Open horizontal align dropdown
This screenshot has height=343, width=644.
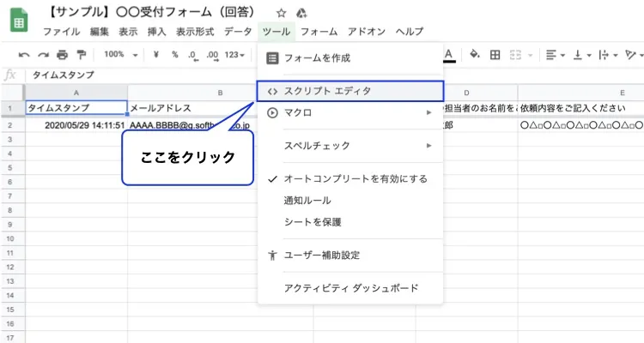point(556,55)
